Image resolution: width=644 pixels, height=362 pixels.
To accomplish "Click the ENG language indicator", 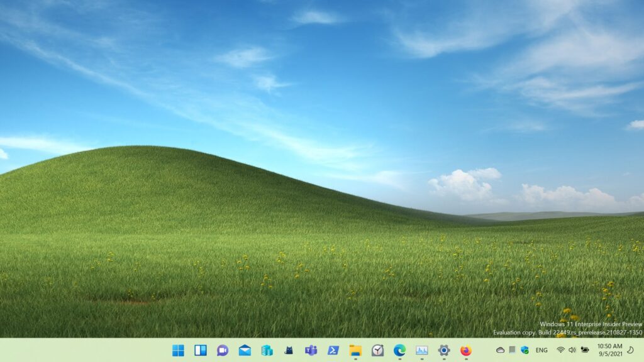I will pos(541,350).
